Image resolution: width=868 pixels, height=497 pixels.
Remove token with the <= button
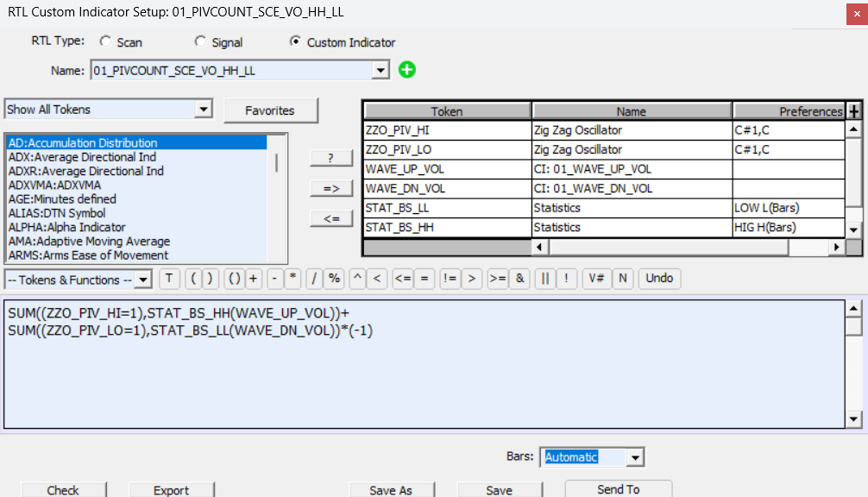(x=330, y=218)
